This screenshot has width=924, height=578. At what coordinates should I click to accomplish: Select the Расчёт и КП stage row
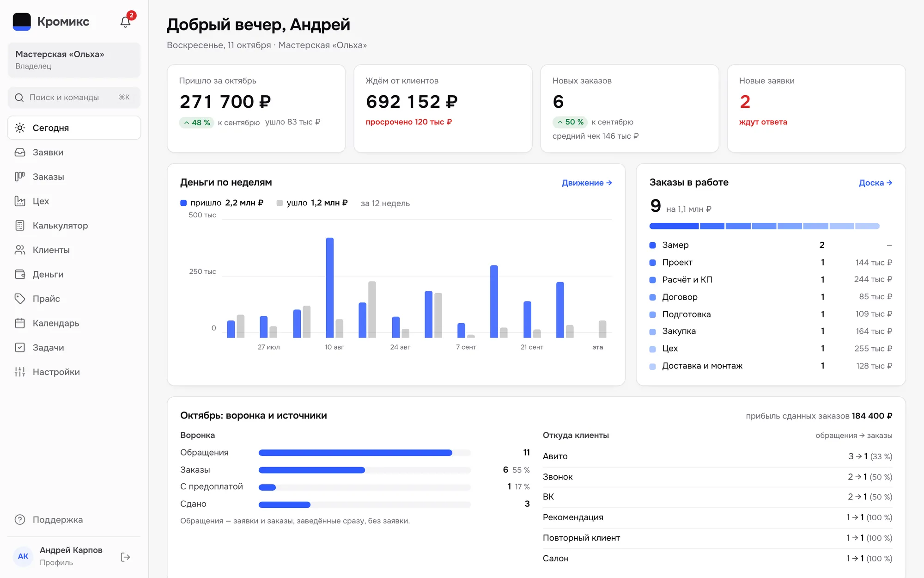(x=771, y=280)
